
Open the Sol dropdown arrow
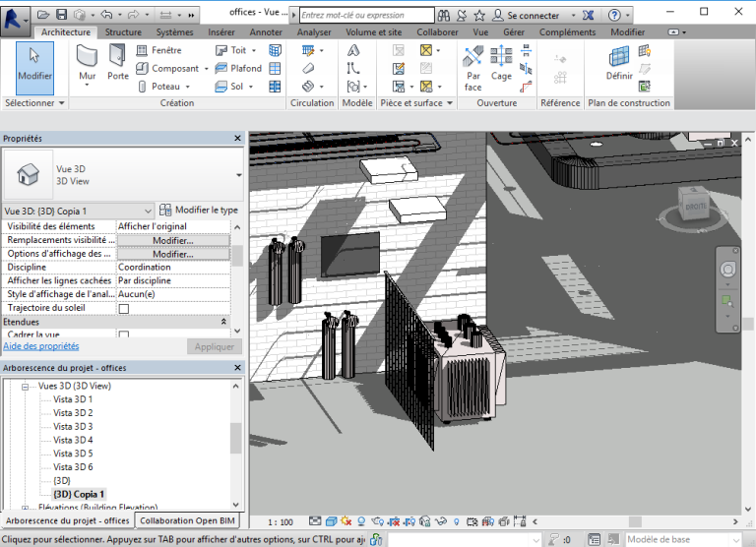coord(251,87)
